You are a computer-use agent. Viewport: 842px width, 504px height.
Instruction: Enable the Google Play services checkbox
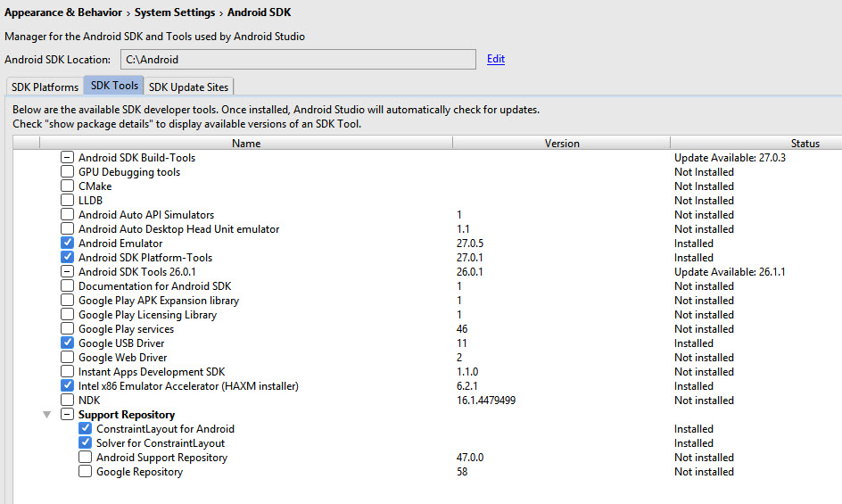[67, 328]
